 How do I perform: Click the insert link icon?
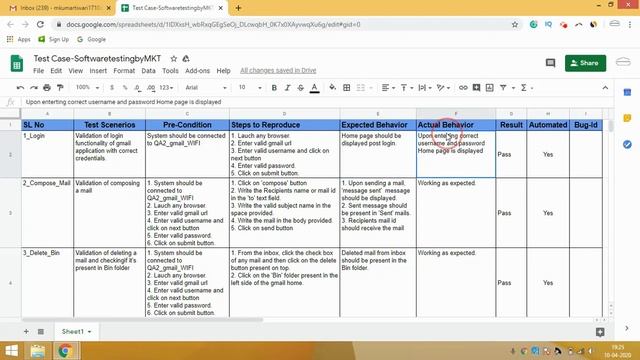coord(463,88)
